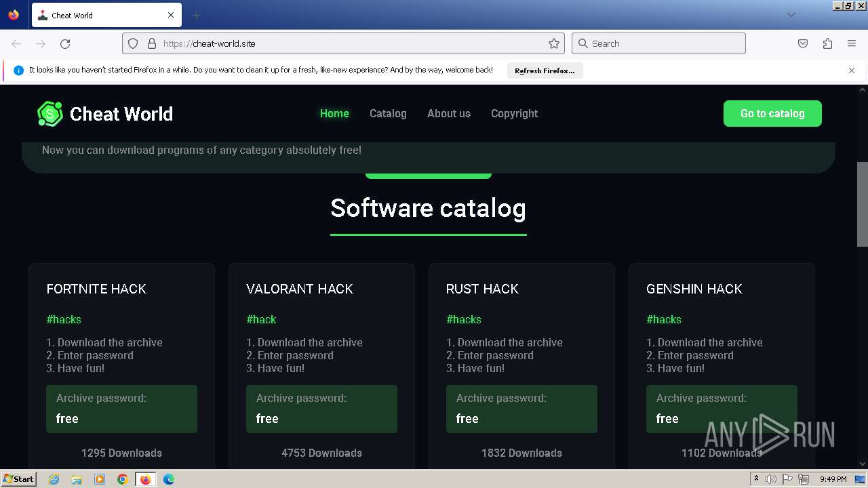The width and height of the screenshot is (868, 488).
Task: Open Windows Media Player taskbar icon
Action: click(x=100, y=479)
